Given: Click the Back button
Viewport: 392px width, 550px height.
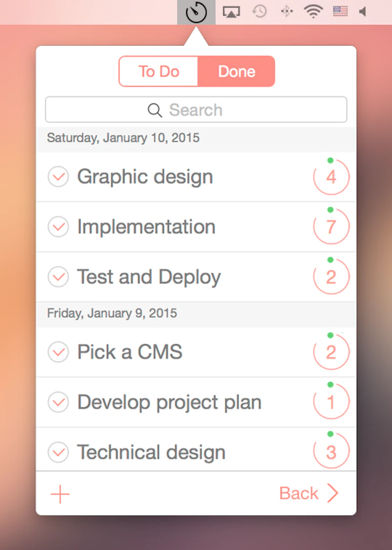Looking at the screenshot, I should pyautogui.click(x=299, y=493).
